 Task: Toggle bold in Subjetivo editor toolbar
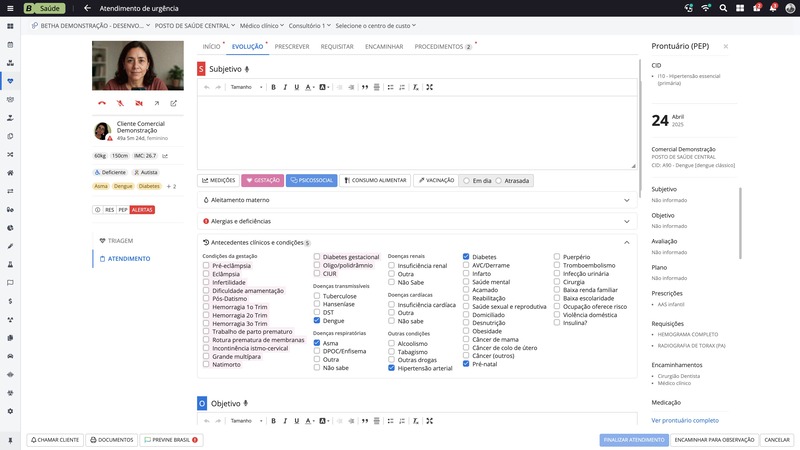[x=273, y=87]
